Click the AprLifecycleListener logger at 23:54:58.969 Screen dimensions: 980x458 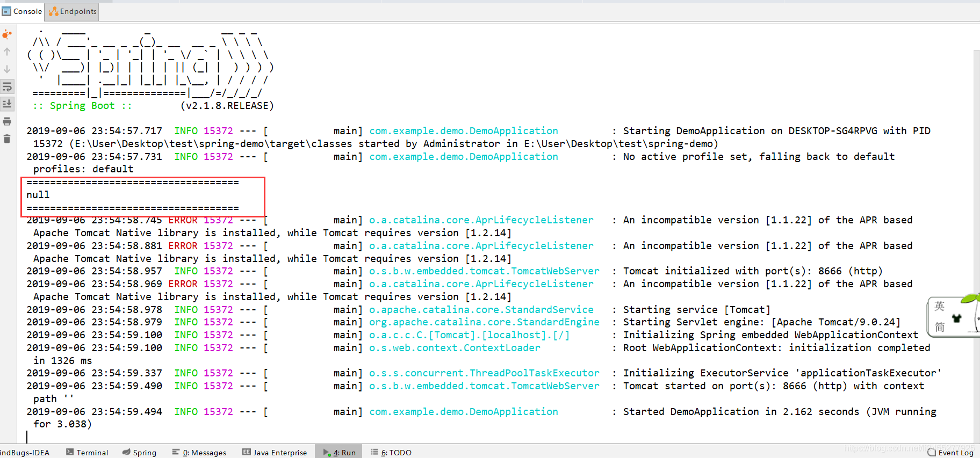tap(481, 284)
